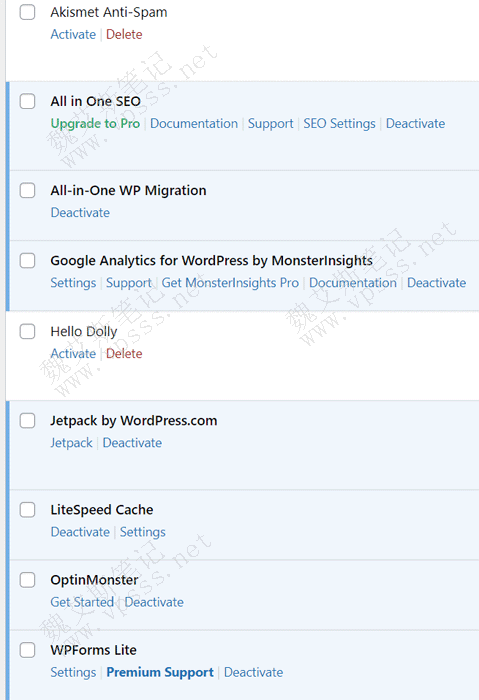Viewport: 479px width, 700px height.
Task: Open Support link for All in One SEO
Action: pos(271,124)
